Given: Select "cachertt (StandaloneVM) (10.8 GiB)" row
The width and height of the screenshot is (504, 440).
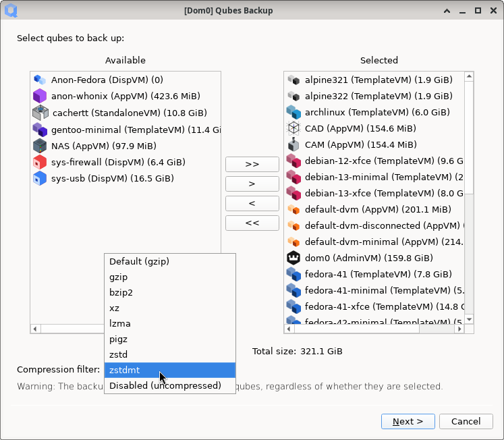Looking at the screenshot, I should [125, 113].
